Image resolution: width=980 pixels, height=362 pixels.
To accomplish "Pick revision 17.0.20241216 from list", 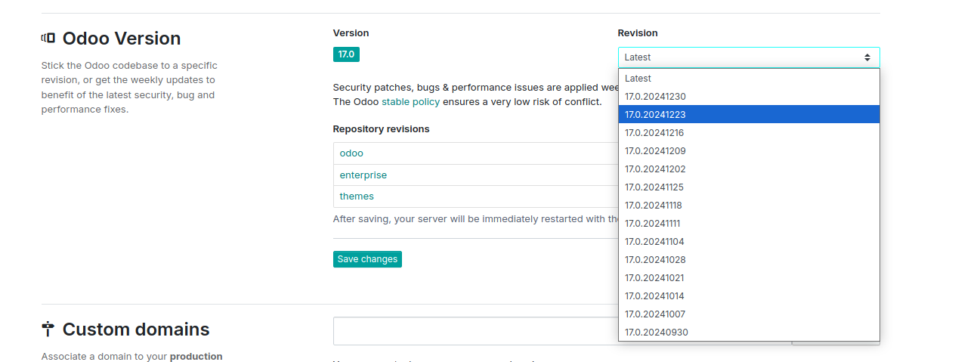I will pyautogui.click(x=654, y=133).
